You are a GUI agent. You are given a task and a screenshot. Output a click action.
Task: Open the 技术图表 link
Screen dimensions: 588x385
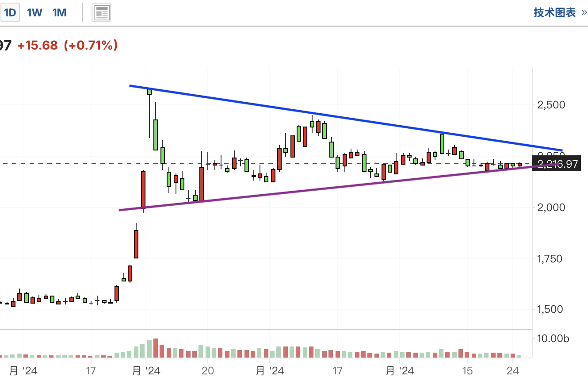click(560, 12)
